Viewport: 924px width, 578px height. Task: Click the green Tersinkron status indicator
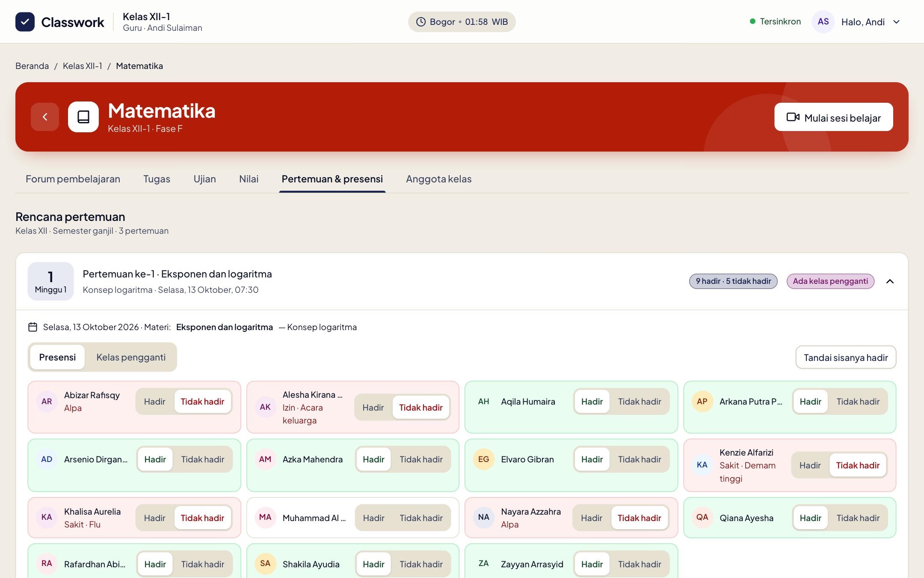tap(775, 21)
